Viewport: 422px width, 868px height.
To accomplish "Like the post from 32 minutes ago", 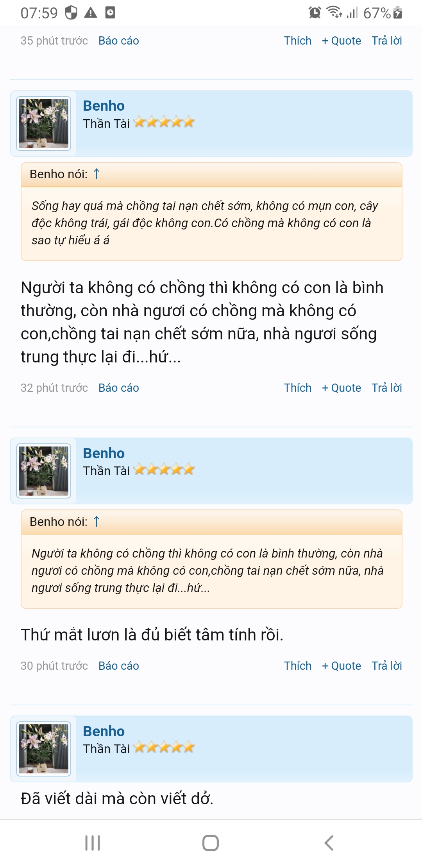I will [x=297, y=388].
